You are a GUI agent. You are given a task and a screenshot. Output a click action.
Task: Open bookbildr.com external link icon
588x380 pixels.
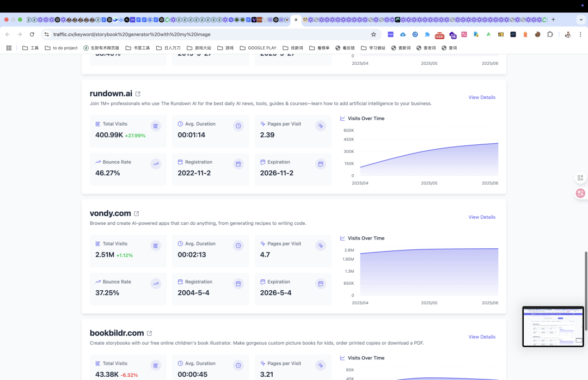point(149,333)
